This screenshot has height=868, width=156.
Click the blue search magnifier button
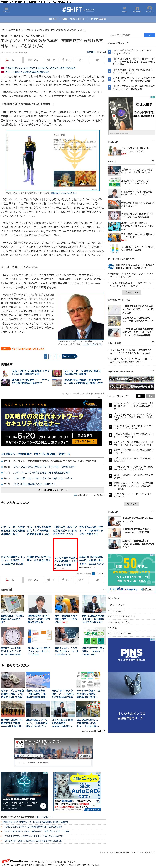150,35
